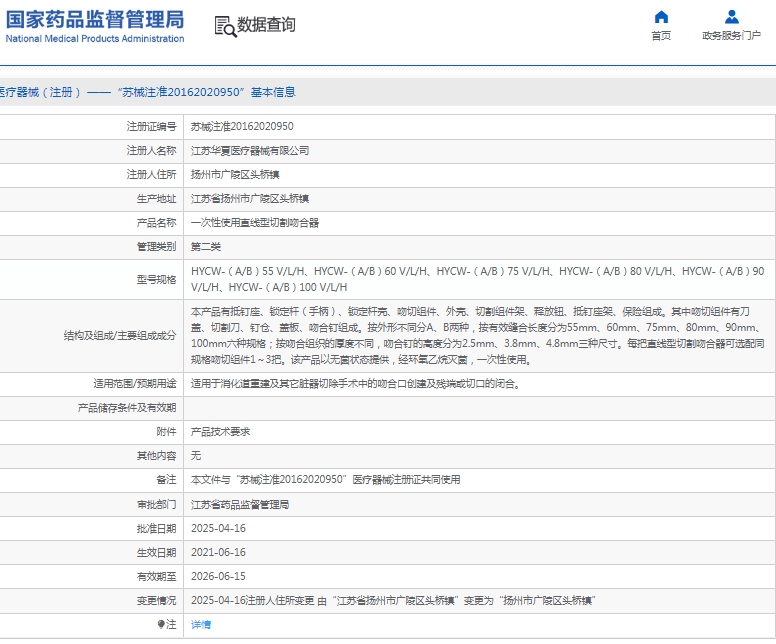Click the 生产地址 label
The height and width of the screenshot is (644, 776).
pyautogui.click(x=156, y=199)
